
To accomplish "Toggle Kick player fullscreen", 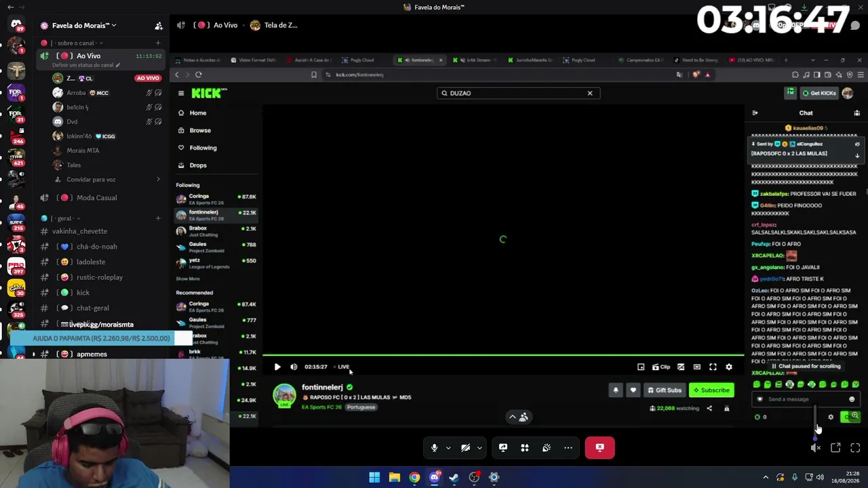I will click(713, 367).
